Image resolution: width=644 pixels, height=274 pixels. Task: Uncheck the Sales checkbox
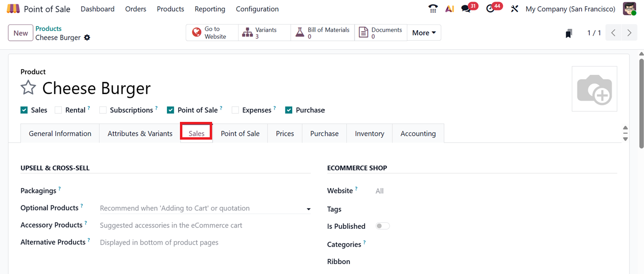tap(24, 110)
